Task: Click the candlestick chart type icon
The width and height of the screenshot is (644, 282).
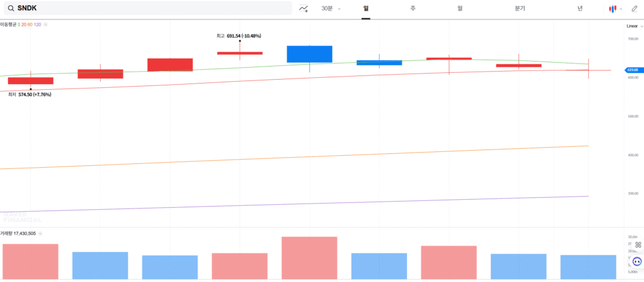Action: [x=612, y=8]
